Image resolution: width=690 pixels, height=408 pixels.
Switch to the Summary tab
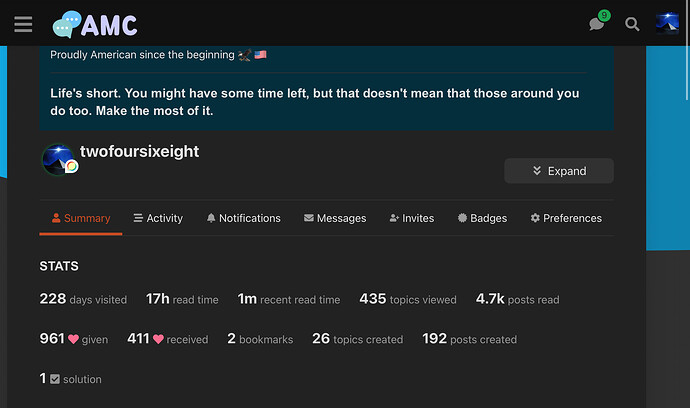coord(80,218)
